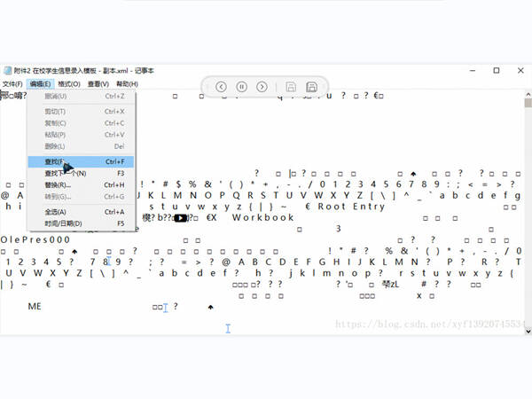Close the Notepad window
532x399 pixels.
pyautogui.click(x=520, y=71)
